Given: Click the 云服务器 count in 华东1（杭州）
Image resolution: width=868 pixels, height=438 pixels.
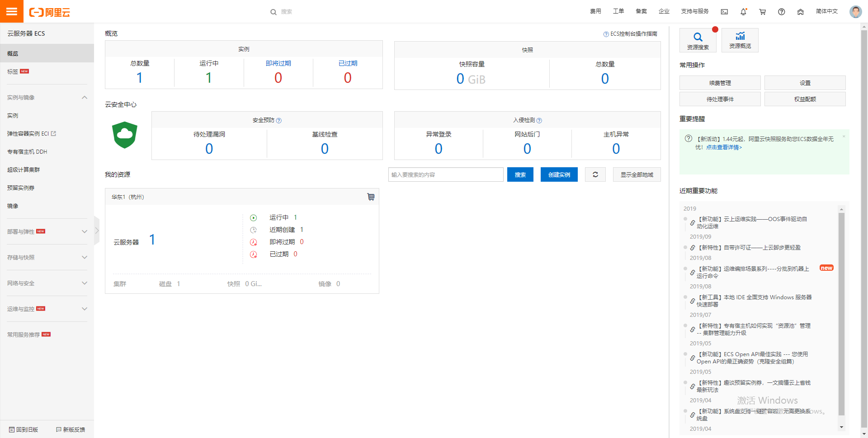Looking at the screenshot, I should click(x=152, y=240).
